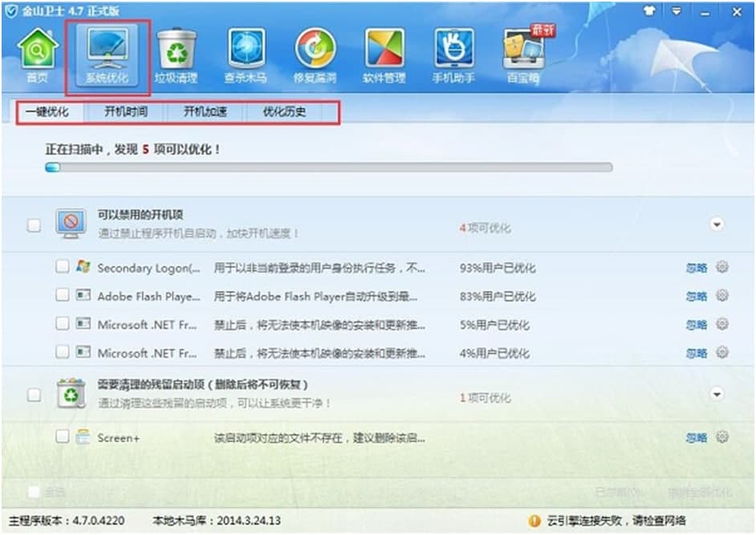Click 5%用户已优化 text
This screenshot has height=535, width=756.
[x=494, y=325]
